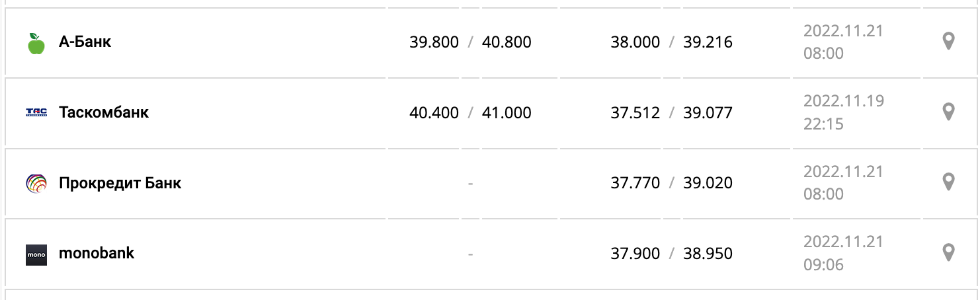Image resolution: width=980 pixels, height=300 pixels.
Task: Open map pin for Таскомбанк
Action: [x=948, y=112]
